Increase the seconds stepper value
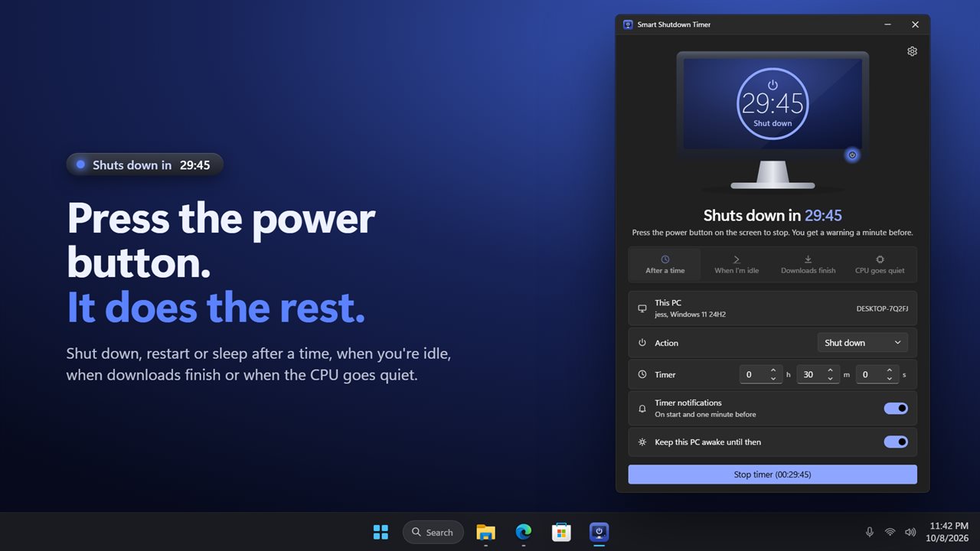The image size is (980, 551). coord(889,371)
